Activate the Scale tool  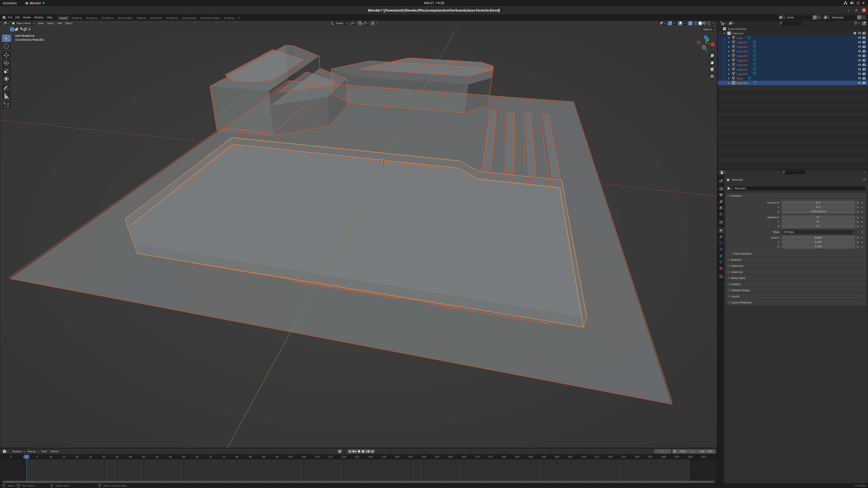point(6,71)
